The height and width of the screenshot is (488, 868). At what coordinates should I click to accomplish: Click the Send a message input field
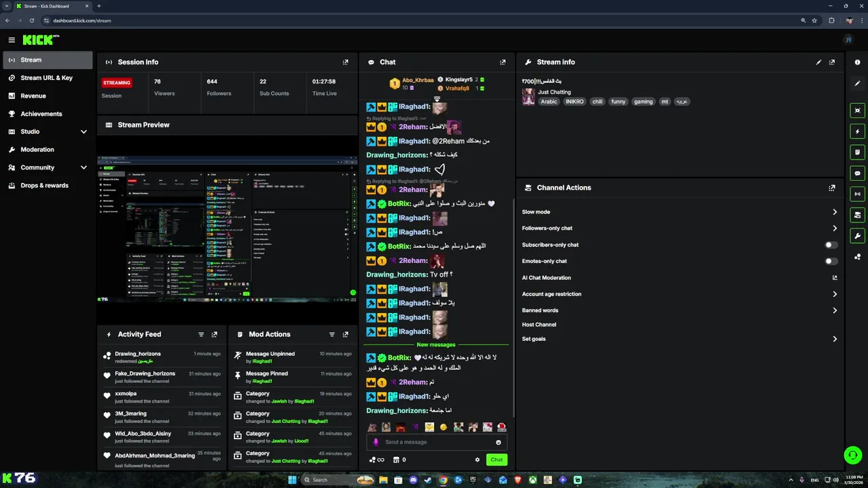coord(437,442)
